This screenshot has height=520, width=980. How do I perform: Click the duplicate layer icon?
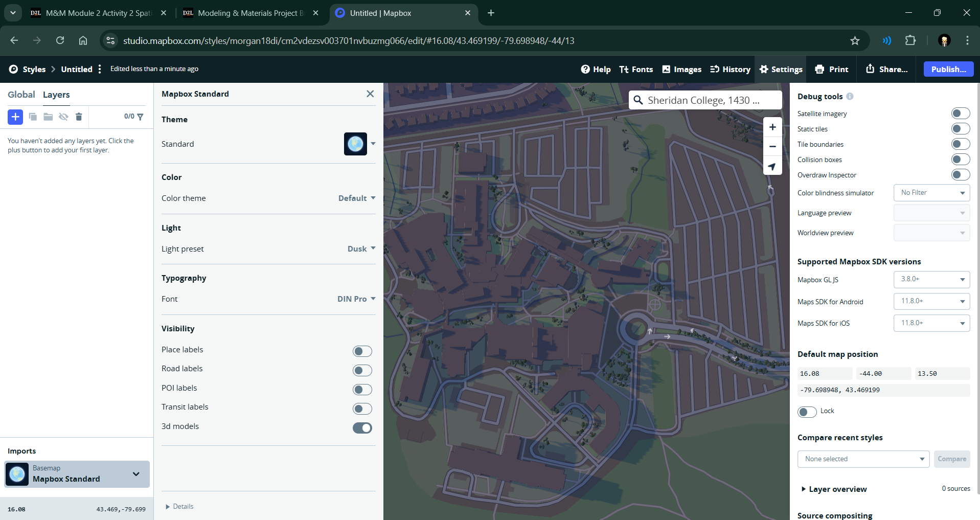pyautogui.click(x=33, y=117)
